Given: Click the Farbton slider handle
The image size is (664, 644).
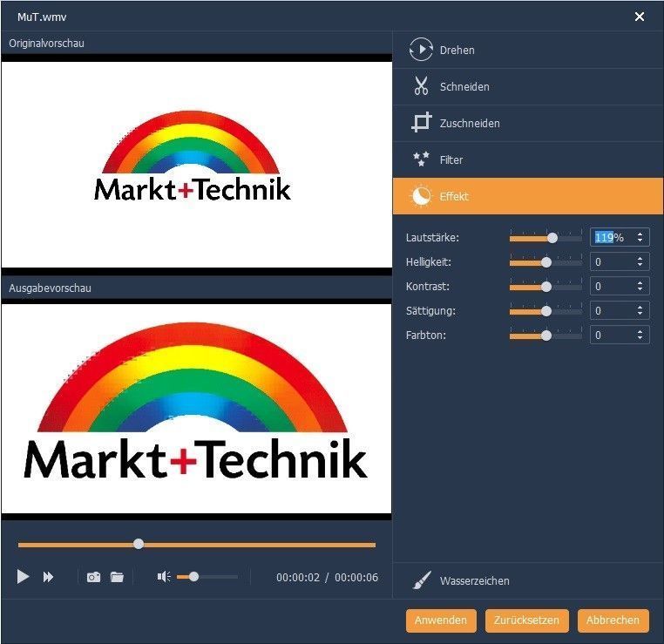Looking at the screenshot, I should [546, 336].
